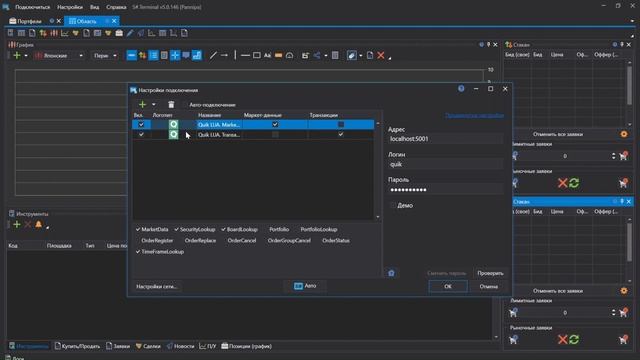Open the Новости tab
Screen dimensions: 640x360
pos(180,346)
